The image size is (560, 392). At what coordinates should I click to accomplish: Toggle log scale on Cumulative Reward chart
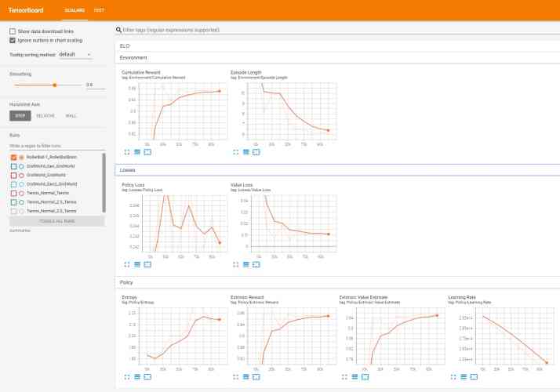click(137, 152)
